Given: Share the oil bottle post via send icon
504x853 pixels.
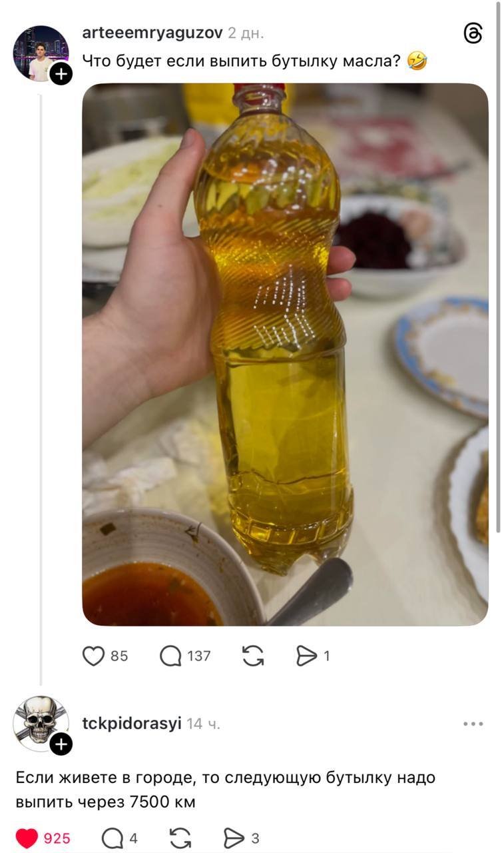Looking at the screenshot, I should [306, 656].
